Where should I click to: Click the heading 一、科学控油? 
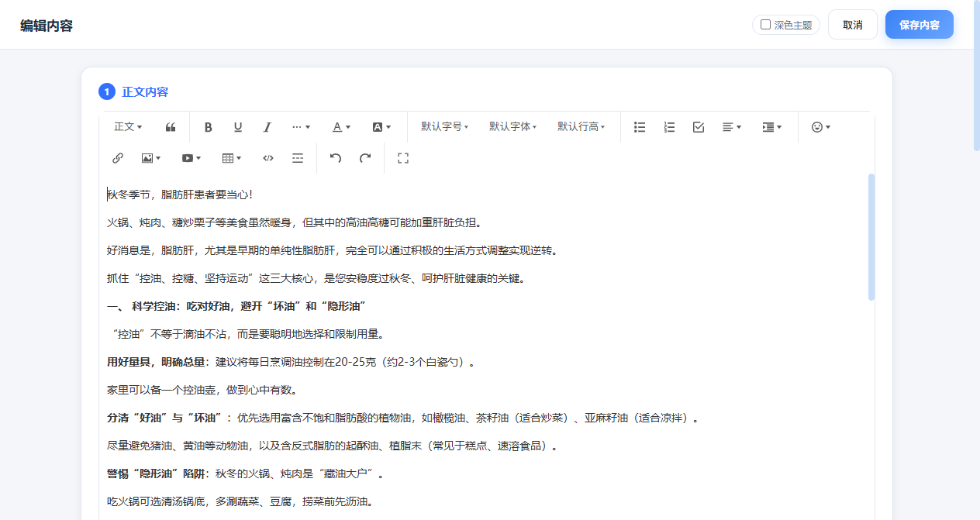[236, 306]
